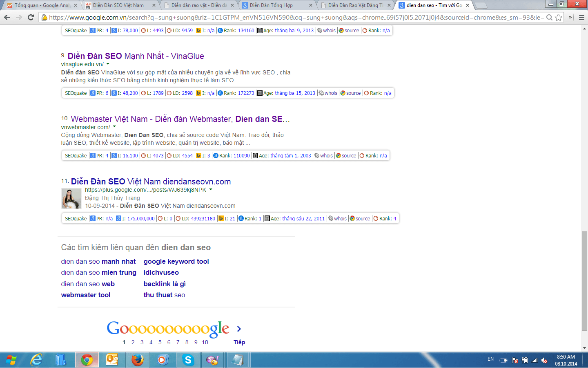Click the browser Back arrow button
The image size is (588, 368).
click(x=7, y=17)
